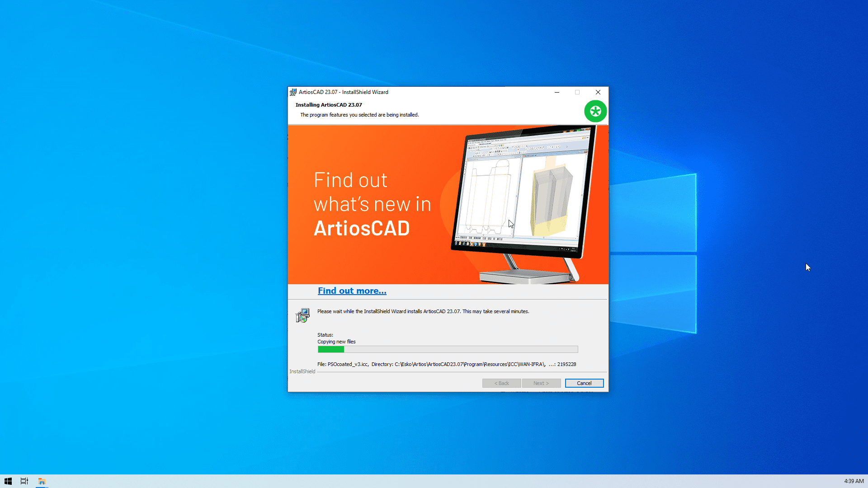Viewport: 868px width, 488px height.
Task: Click the Esko green star logo
Action: pos(595,111)
